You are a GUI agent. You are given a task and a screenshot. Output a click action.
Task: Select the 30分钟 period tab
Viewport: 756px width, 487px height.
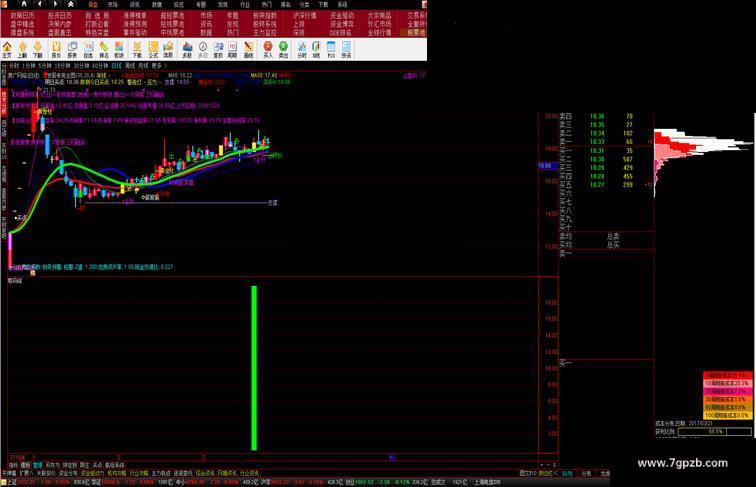81,66
